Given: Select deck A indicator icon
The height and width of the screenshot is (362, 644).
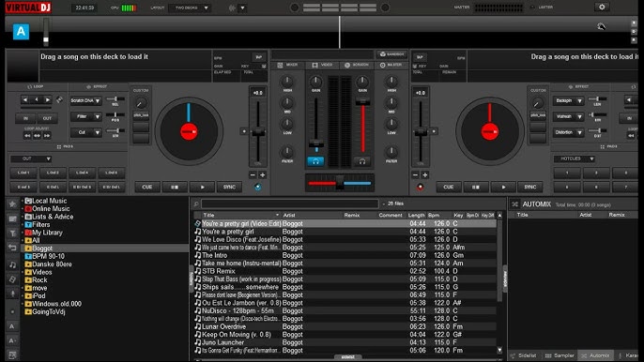Looking at the screenshot, I should pos(21,32).
